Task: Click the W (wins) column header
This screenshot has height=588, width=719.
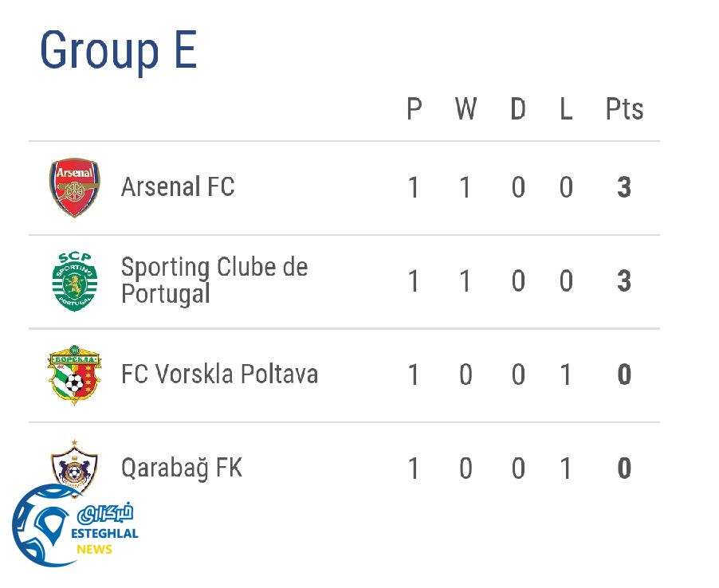Action: (466, 110)
